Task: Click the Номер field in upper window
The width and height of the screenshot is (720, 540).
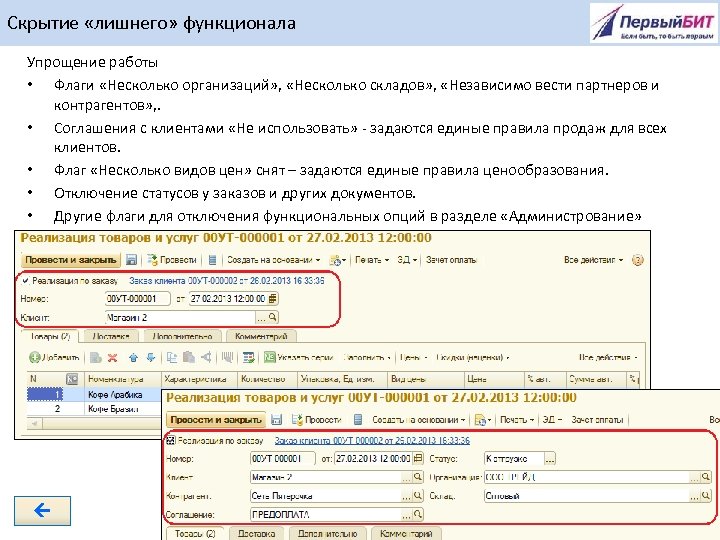Action: click(137, 299)
